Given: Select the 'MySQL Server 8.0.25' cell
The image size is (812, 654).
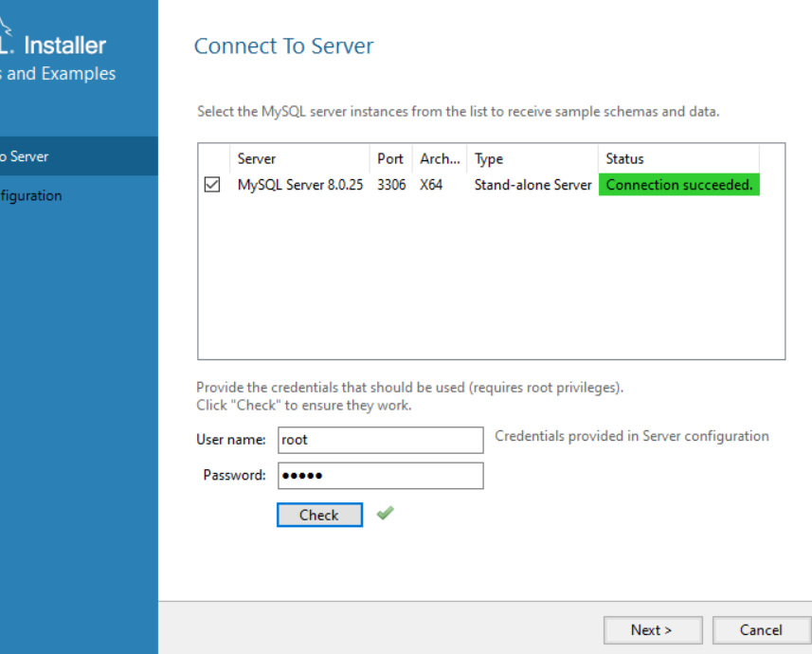Looking at the screenshot, I should 299,185.
